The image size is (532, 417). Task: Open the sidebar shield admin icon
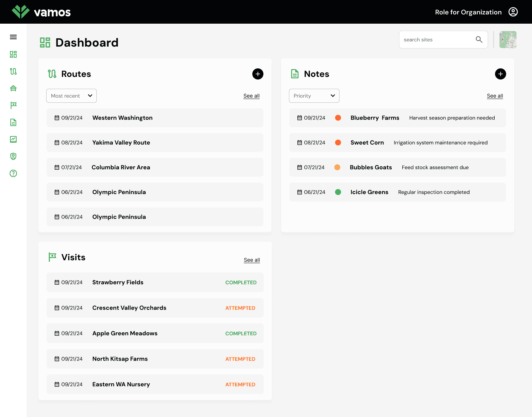[13, 156]
